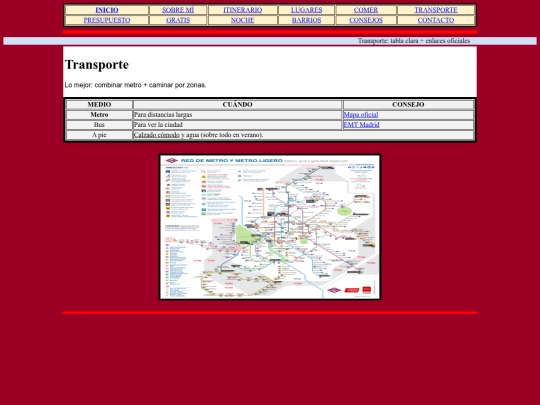The width and height of the screenshot is (540, 405).
Task: Open the PRESUPUESTO page
Action: point(107,20)
